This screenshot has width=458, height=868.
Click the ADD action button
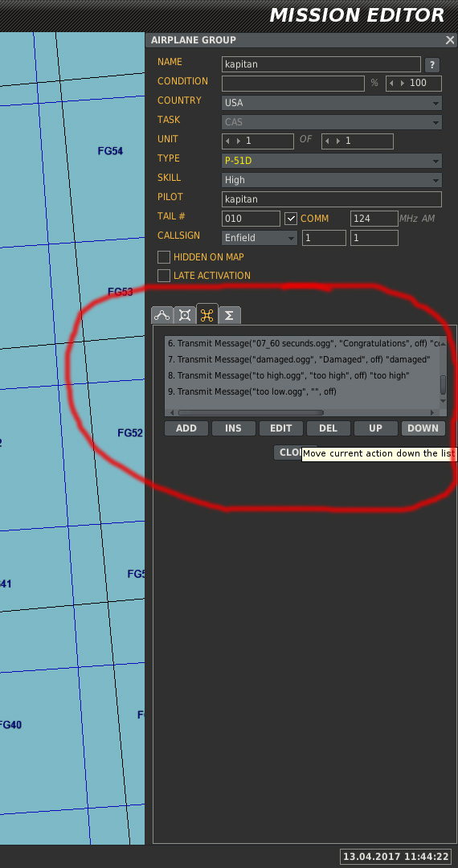click(x=186, y=428)
